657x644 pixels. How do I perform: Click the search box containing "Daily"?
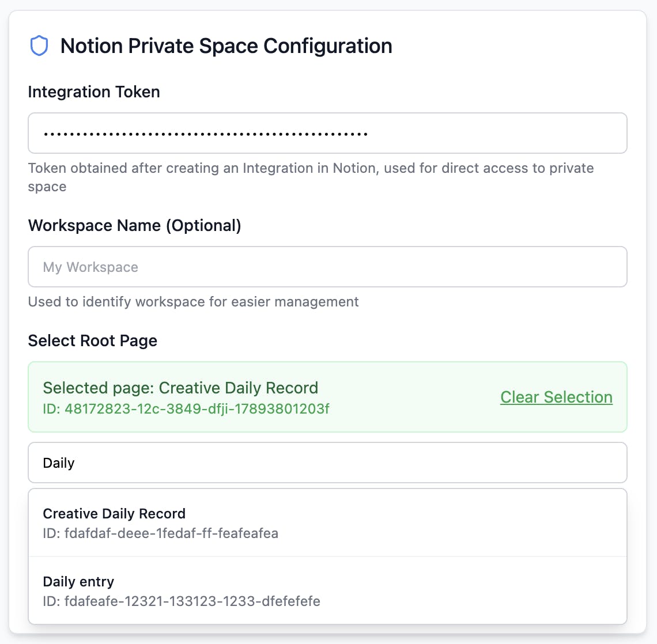coord(327,463)
